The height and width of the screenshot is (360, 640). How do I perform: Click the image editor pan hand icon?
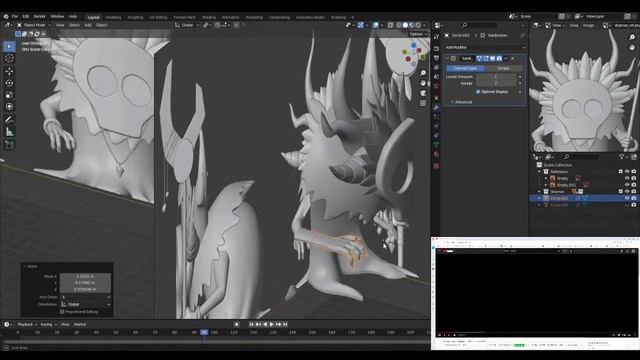[x=632, y=47]
